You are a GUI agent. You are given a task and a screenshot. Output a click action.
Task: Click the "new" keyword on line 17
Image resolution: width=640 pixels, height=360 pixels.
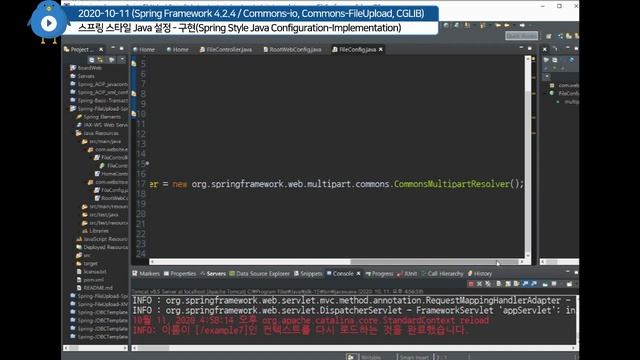tap(180, 184)
